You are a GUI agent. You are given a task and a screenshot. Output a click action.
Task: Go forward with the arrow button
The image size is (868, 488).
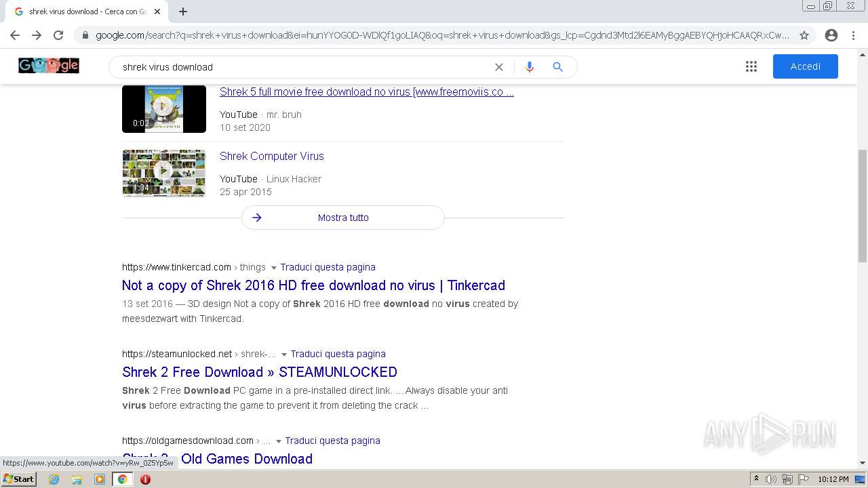(x=37, y=35)
